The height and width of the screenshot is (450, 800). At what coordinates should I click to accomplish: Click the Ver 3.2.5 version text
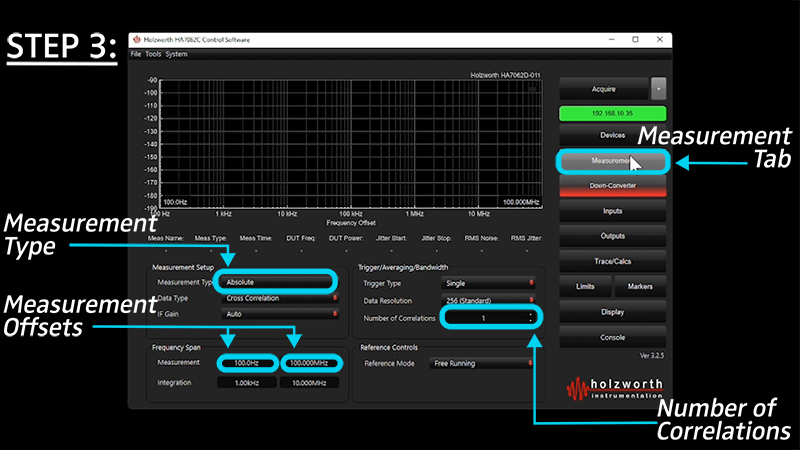coord(652,356)
